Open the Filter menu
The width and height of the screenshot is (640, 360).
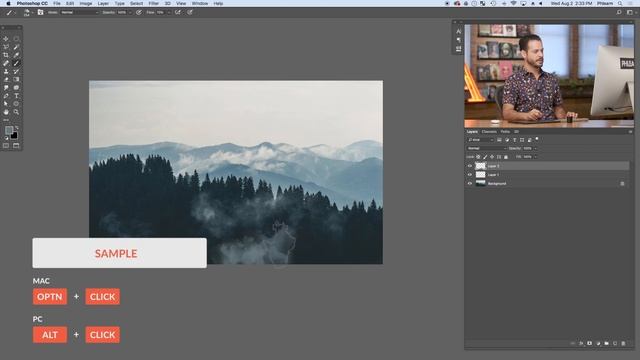pos(153,3)
